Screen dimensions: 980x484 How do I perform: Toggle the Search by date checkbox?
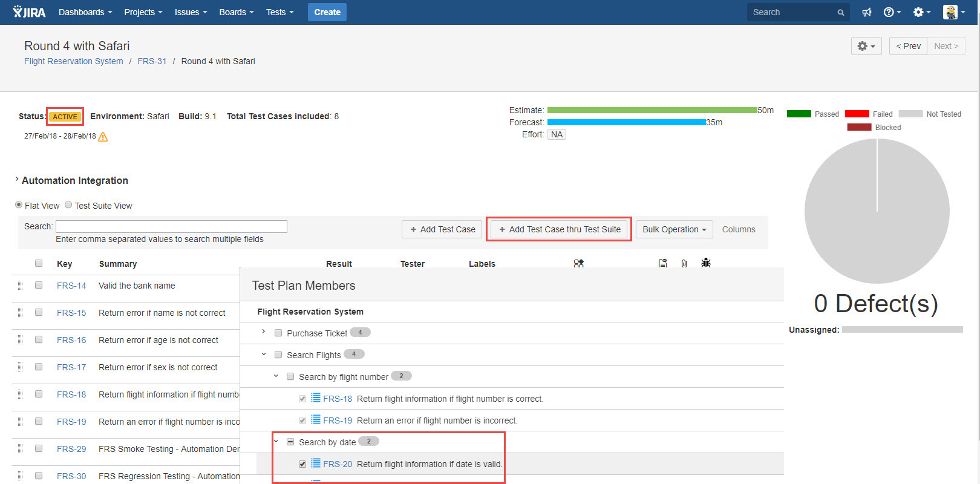click(290, 442)
